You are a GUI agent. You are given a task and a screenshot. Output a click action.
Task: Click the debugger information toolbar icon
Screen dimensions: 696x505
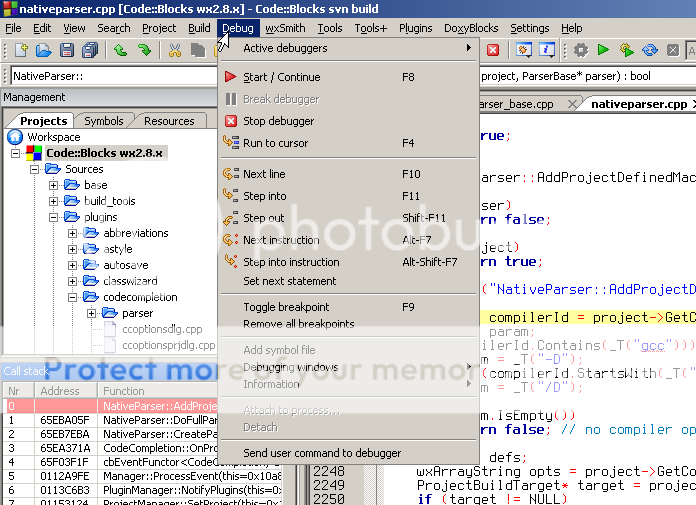(x=547, y=50)
